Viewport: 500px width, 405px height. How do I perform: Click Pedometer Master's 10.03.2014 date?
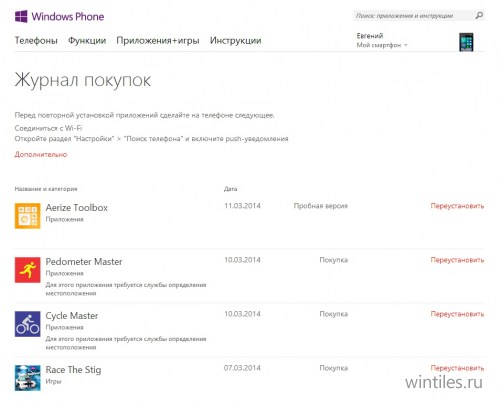click(x=242, y=260)
